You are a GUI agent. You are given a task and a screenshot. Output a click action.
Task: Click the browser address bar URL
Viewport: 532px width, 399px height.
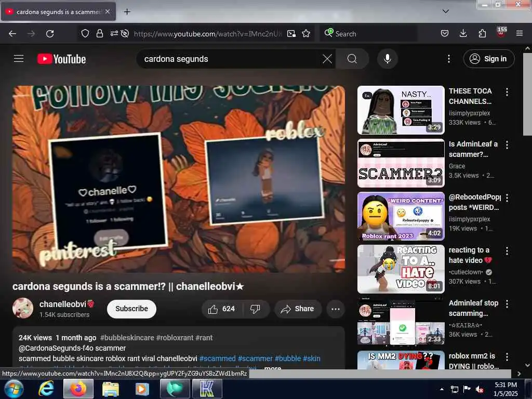(x=208, y=34)
